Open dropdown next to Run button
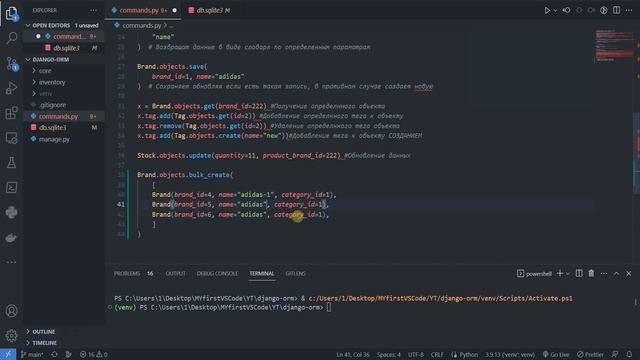The image size is (640, 360). point(555,11)
